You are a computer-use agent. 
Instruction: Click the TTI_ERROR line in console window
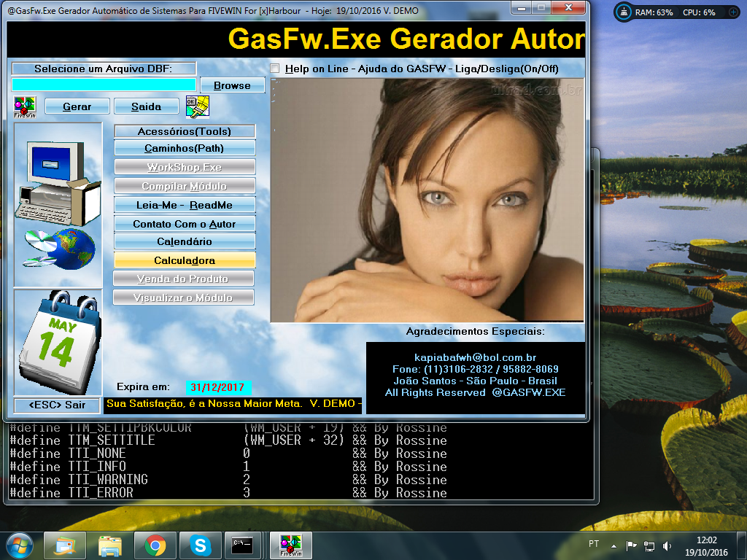pyautogui.click(x=228, y=492)
